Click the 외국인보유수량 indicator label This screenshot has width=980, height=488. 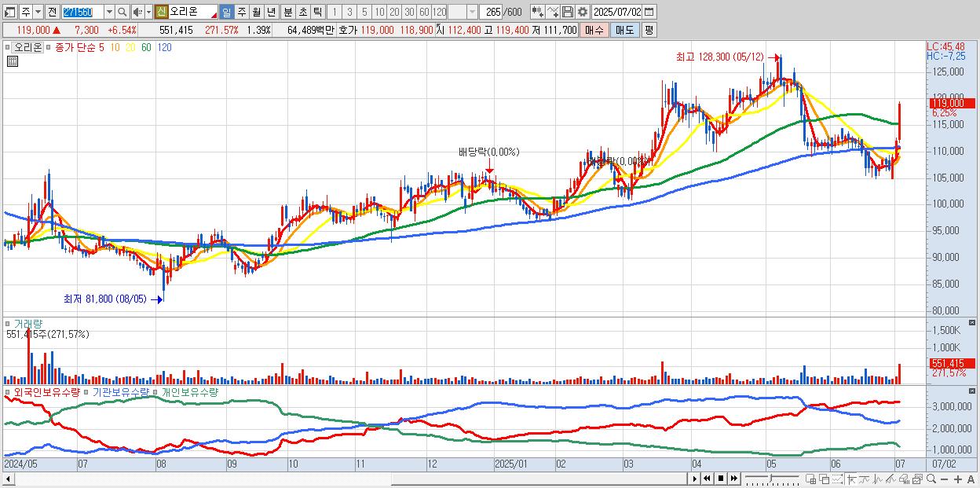pos(47,391)
